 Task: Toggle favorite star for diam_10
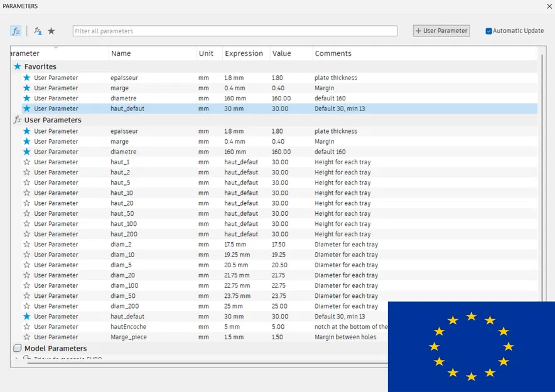click(26, 255)
